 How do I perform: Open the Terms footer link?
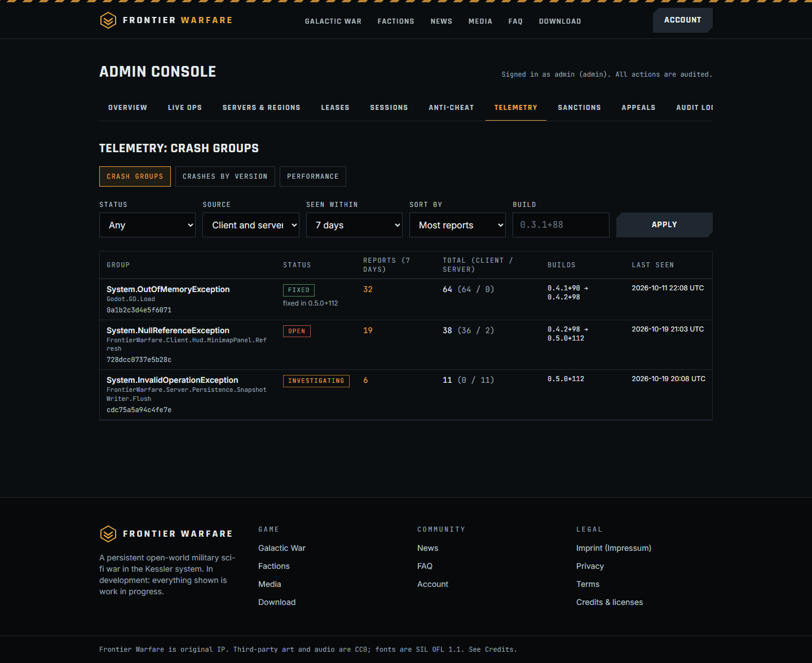point(588,584)
